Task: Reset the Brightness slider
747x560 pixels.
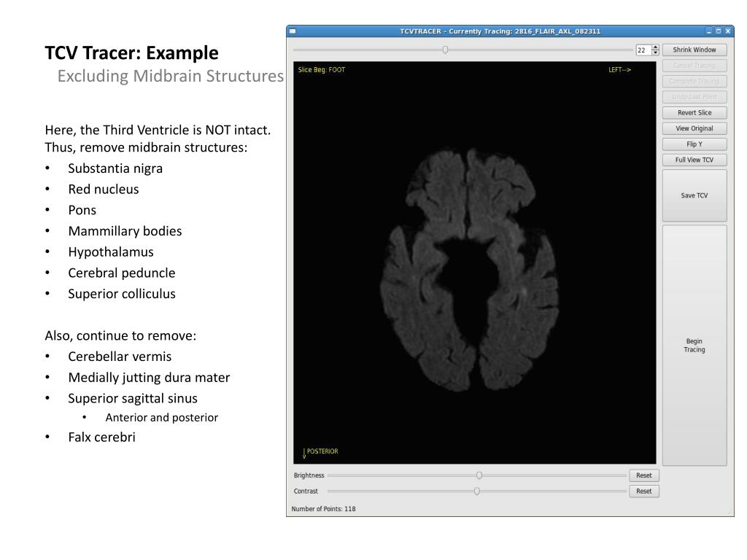Action: pos(643,475)
